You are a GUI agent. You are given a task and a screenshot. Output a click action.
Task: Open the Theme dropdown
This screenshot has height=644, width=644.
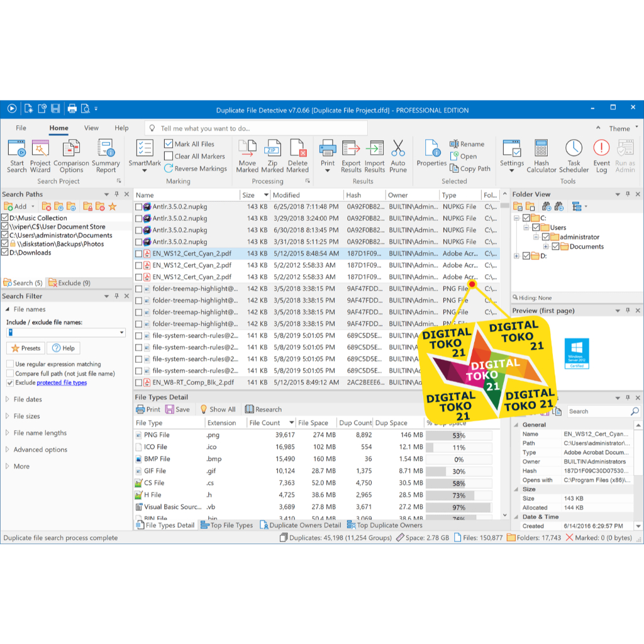pyautogui.click(x=623, y=128)
